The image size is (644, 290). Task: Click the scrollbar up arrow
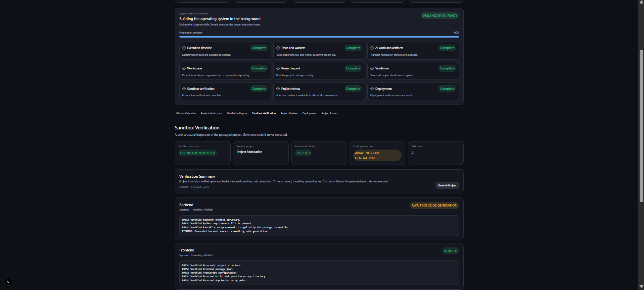pos(641,2)
